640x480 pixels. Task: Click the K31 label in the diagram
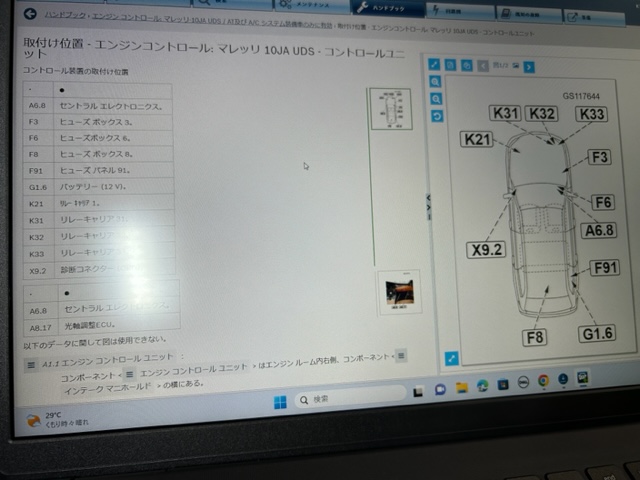click(505, 113)
